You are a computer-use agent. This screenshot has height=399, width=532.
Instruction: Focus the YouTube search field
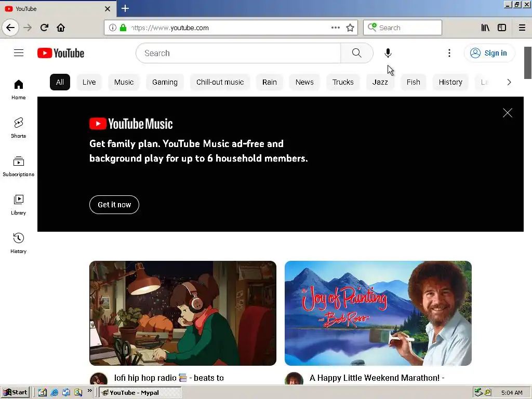pos(238,53)
